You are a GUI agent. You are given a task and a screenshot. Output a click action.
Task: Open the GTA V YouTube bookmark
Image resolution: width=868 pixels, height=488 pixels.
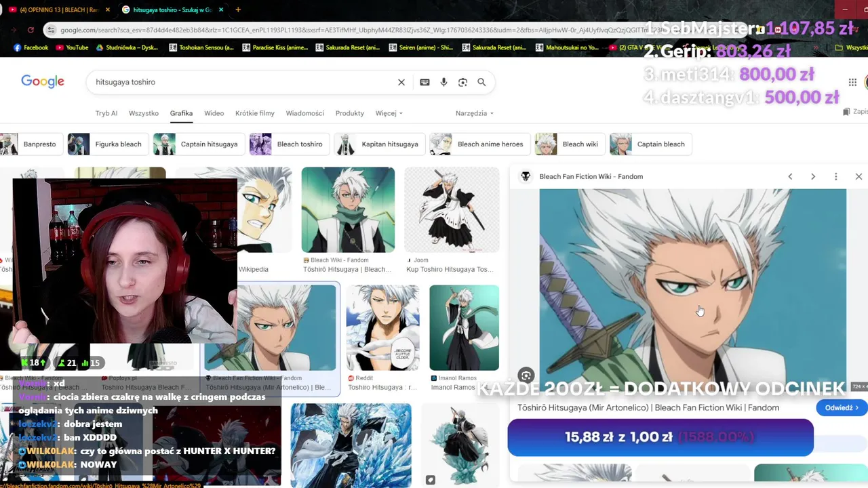pos(641,47)
